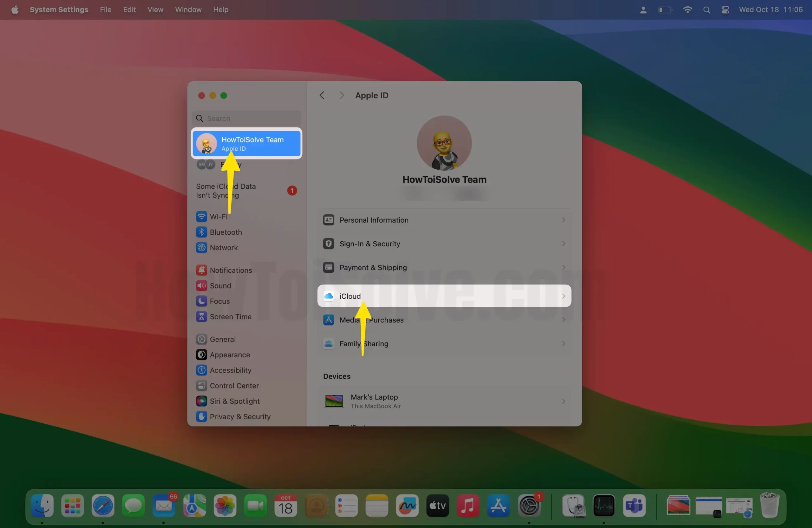812x528 pixels.
Task: Expand Mark's Laptop device chevron
Action: point(564,401)
